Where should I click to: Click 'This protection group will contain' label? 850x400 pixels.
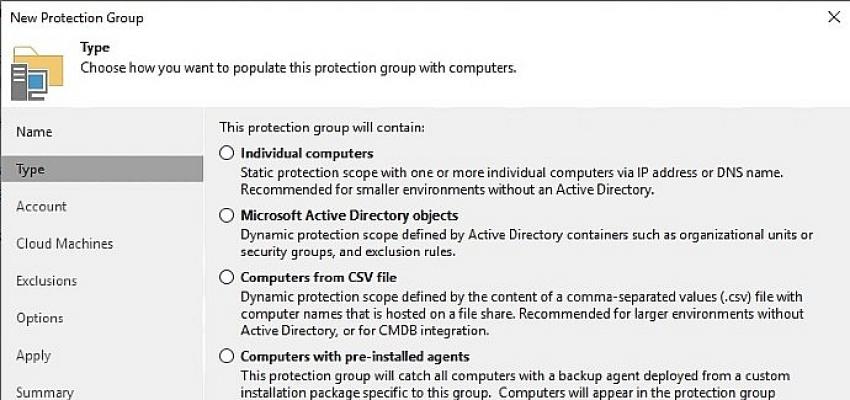coord(322,128)
